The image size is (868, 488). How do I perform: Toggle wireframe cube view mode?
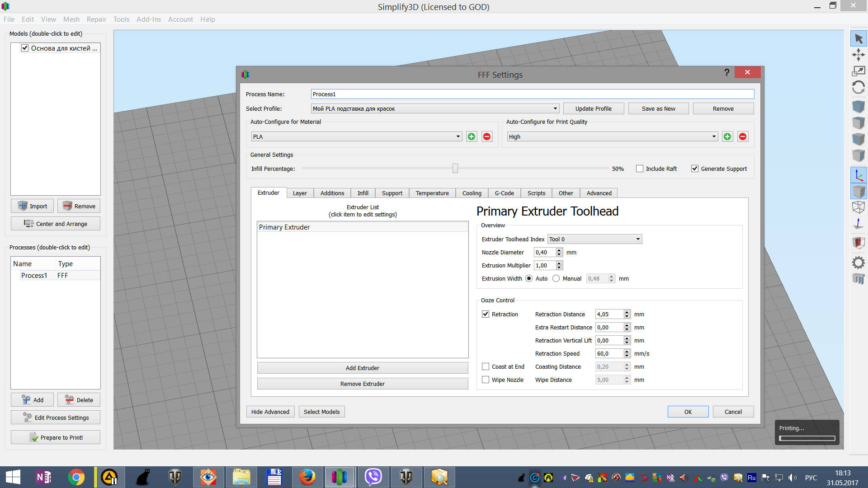point(858,207)
